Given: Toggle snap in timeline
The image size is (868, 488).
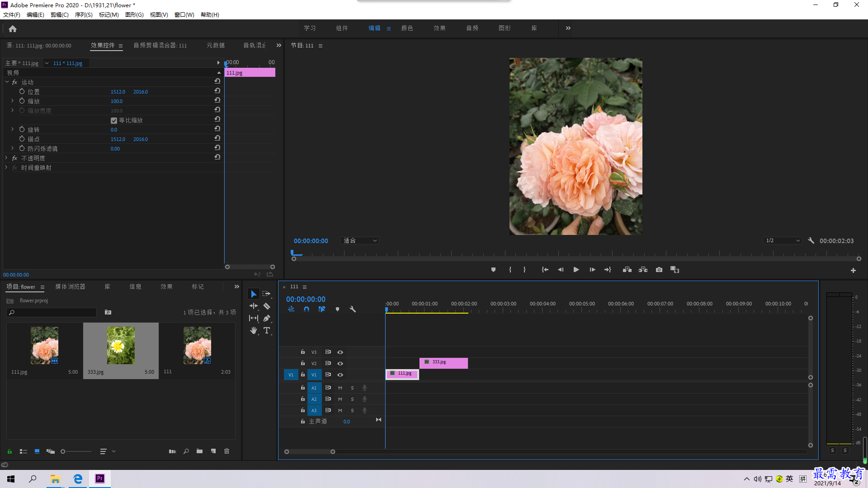Looking at the screenshot, I should (x=307, y=310).
